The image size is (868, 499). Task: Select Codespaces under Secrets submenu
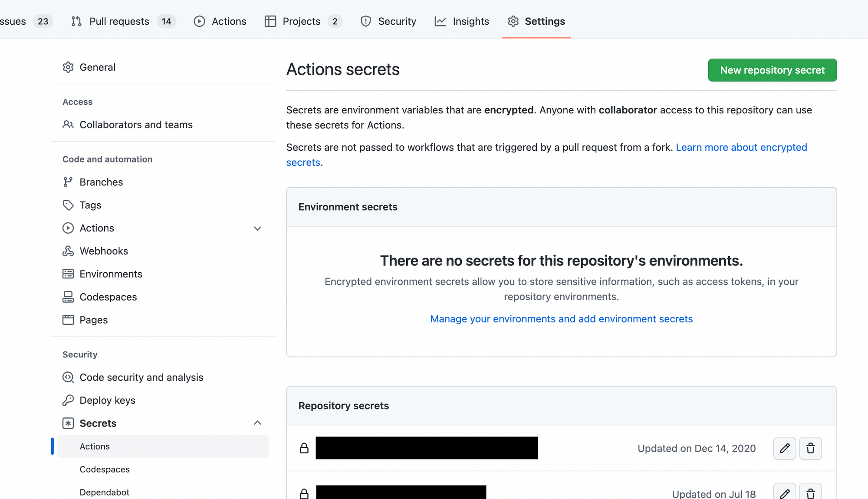[x=105, y=469]
